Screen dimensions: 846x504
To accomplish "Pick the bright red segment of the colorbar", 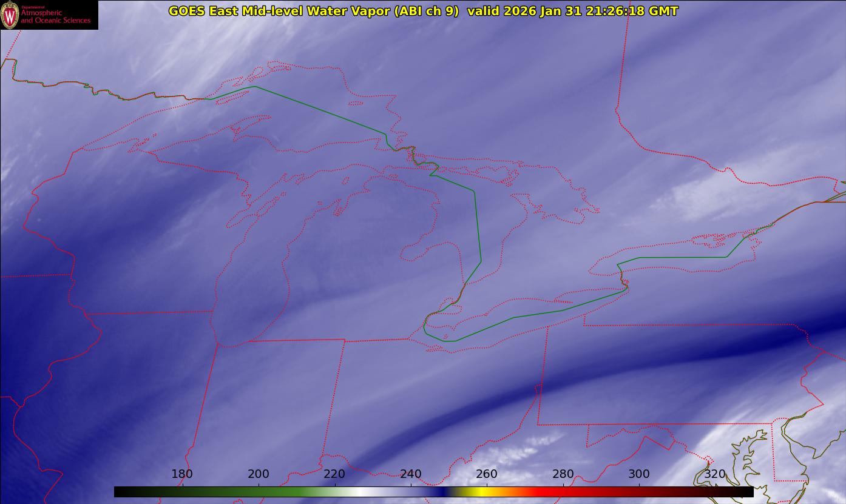I will (x=546, y=492).
